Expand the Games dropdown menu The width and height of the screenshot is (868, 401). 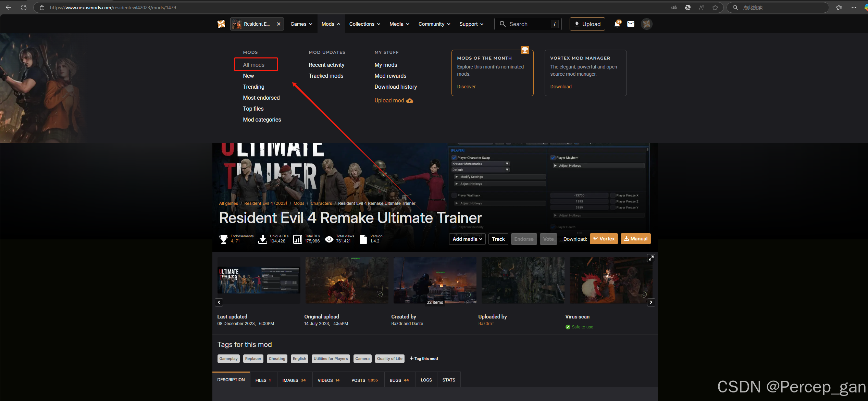click(x=301, y=24)
